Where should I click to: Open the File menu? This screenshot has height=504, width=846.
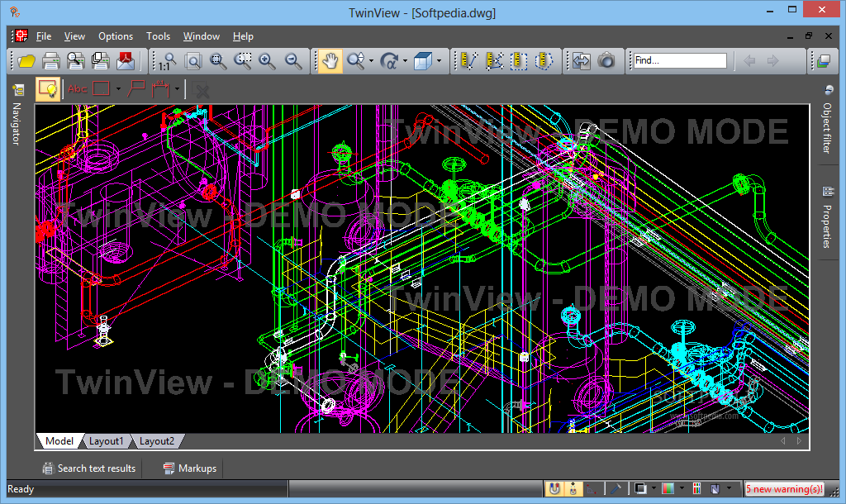click(44, 36)
